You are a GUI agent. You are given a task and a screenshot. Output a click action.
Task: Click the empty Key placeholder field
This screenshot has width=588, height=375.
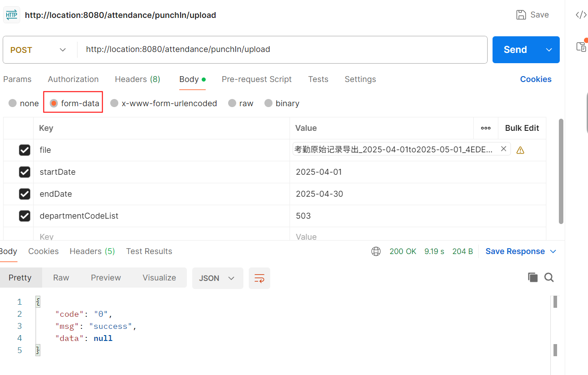pyautogui.click(x=161, y=235)
